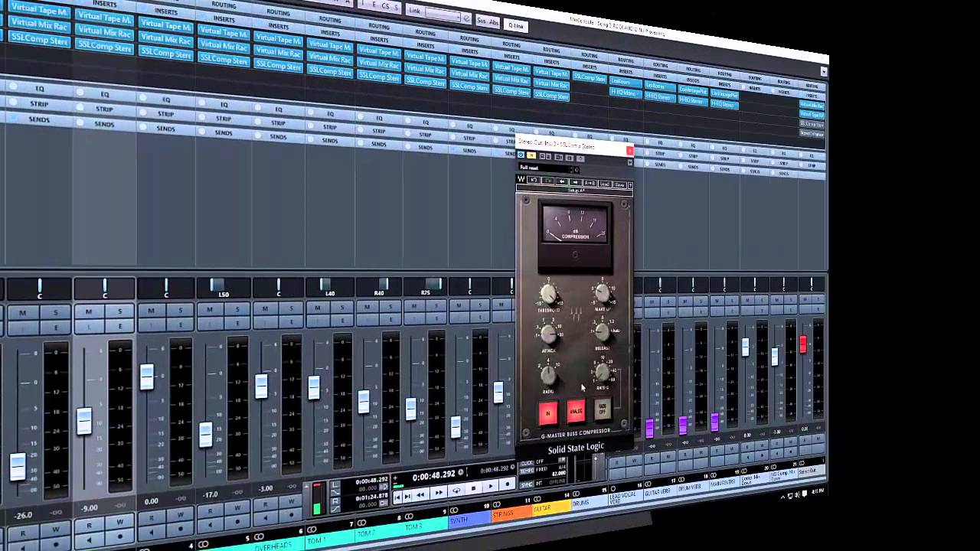Click the Play button in the transport bar

(491, 487)
